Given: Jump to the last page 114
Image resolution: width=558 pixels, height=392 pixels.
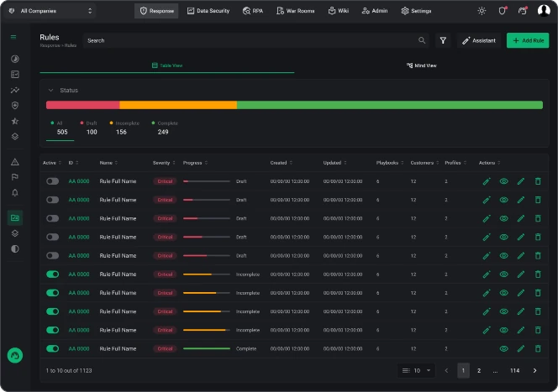Looking at the screenshot, I should (x=514, y=371).
